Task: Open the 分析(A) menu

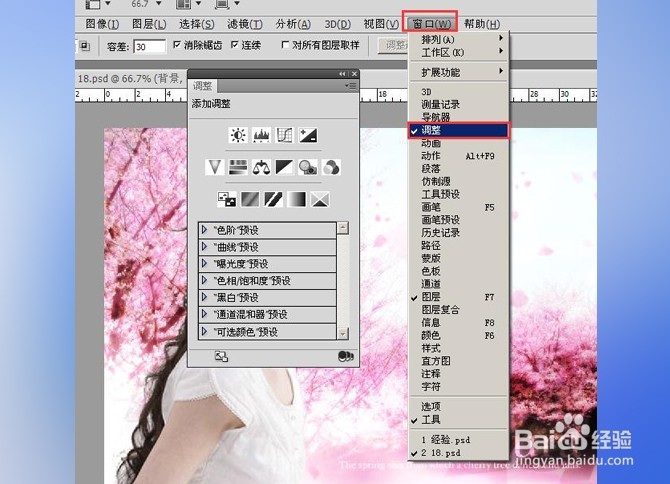Action: tap(293, 24)
